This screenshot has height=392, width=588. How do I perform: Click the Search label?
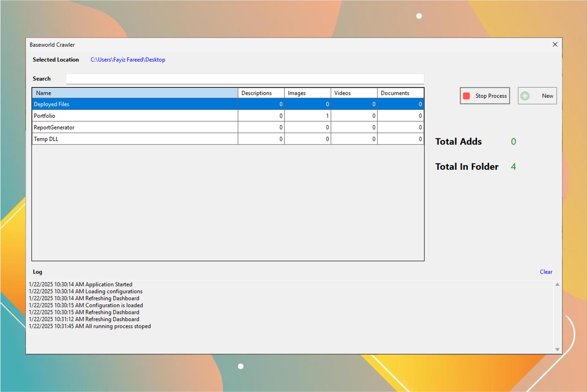coord(41,79)
